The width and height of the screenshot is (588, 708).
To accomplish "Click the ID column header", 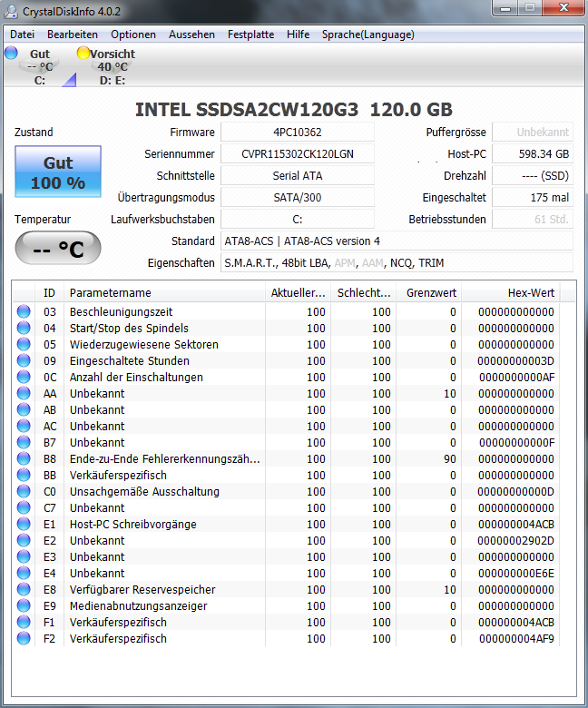I will [x=49, y=292].
